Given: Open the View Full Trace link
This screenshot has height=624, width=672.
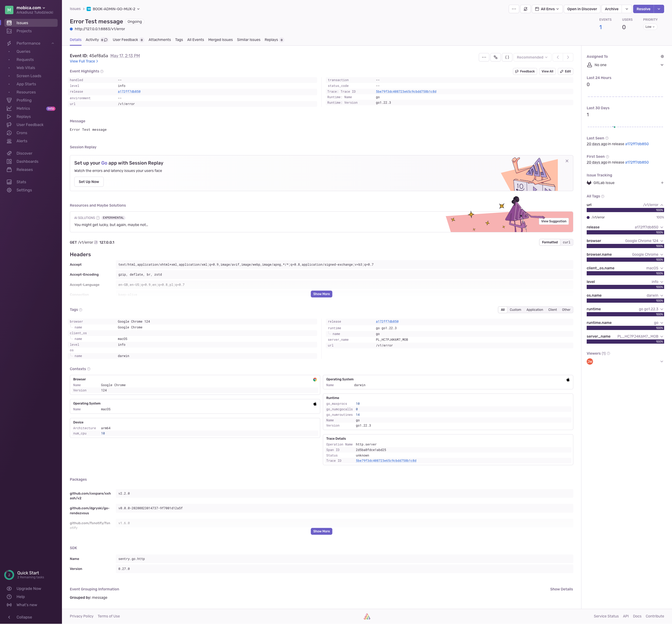Looking at the screenshot, I should point(84,61).
